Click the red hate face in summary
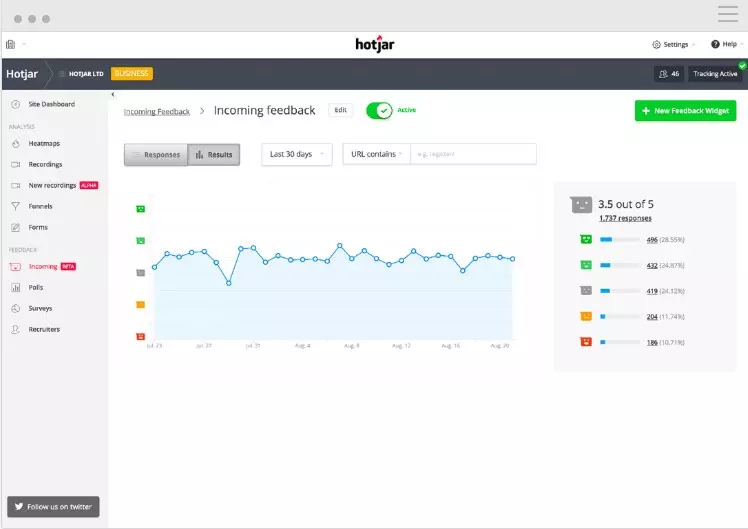Screen dimensions: 748x529 pos(586,342)
